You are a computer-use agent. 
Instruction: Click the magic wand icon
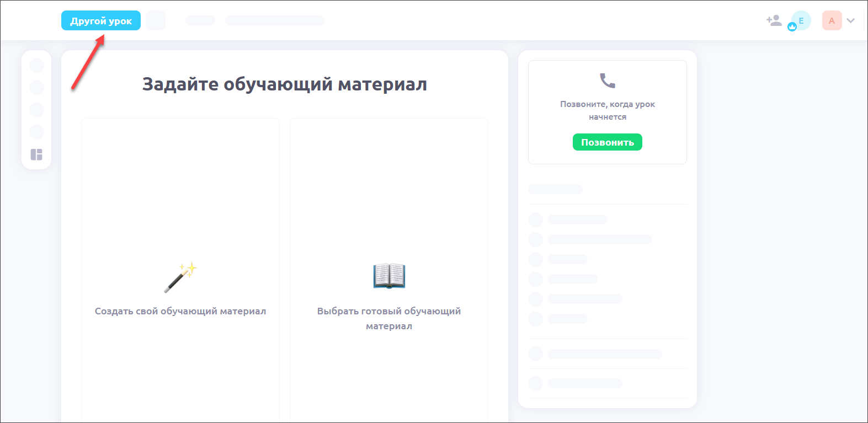180,277
